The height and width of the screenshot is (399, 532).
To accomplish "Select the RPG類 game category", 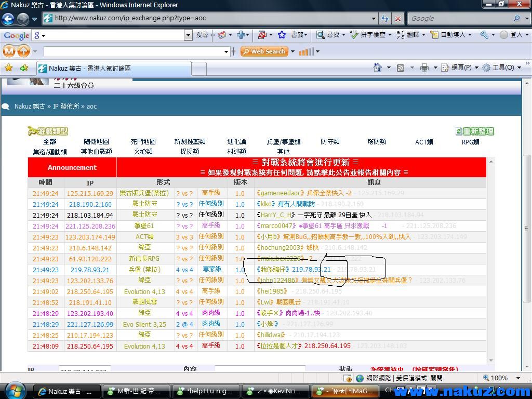I will coord(470,142).
